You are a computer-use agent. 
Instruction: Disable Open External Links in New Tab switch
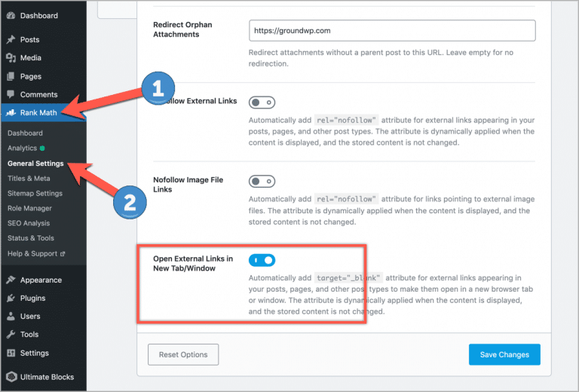262,260
